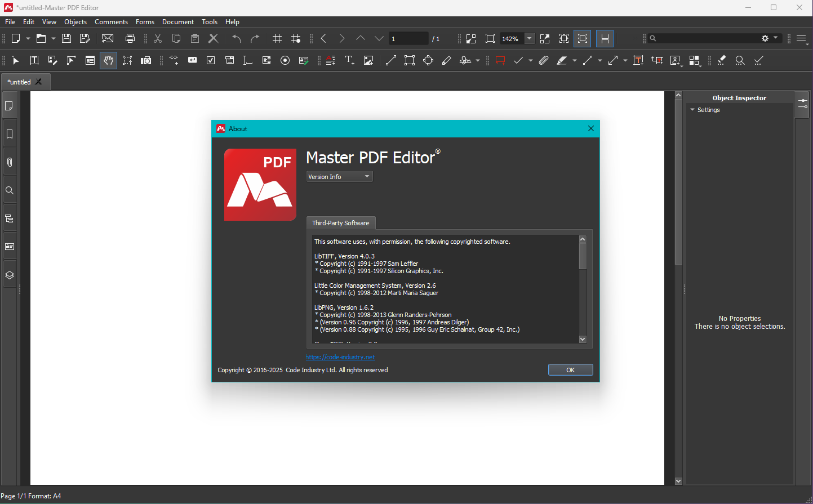Select the Check Box form tool

pos(211,60)
